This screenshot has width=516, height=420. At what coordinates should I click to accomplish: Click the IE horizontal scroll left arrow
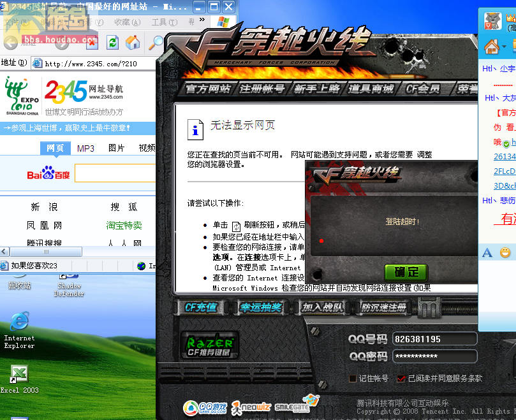(4, 252)
